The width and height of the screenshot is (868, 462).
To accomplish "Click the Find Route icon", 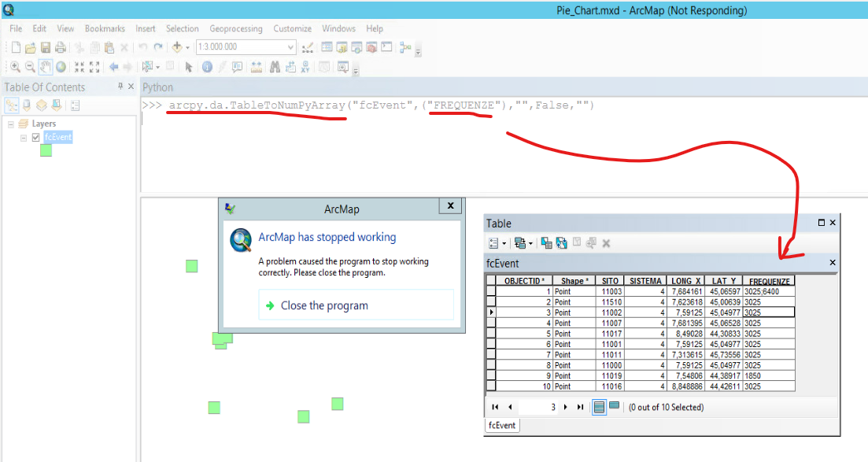I will click(x=290, y=67).
